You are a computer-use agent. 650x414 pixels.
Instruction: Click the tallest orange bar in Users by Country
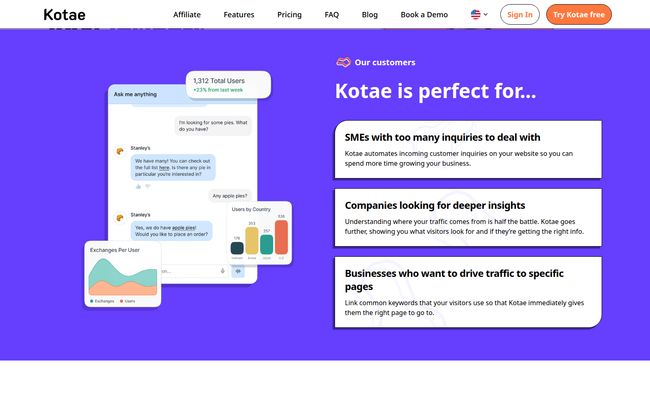281,237
